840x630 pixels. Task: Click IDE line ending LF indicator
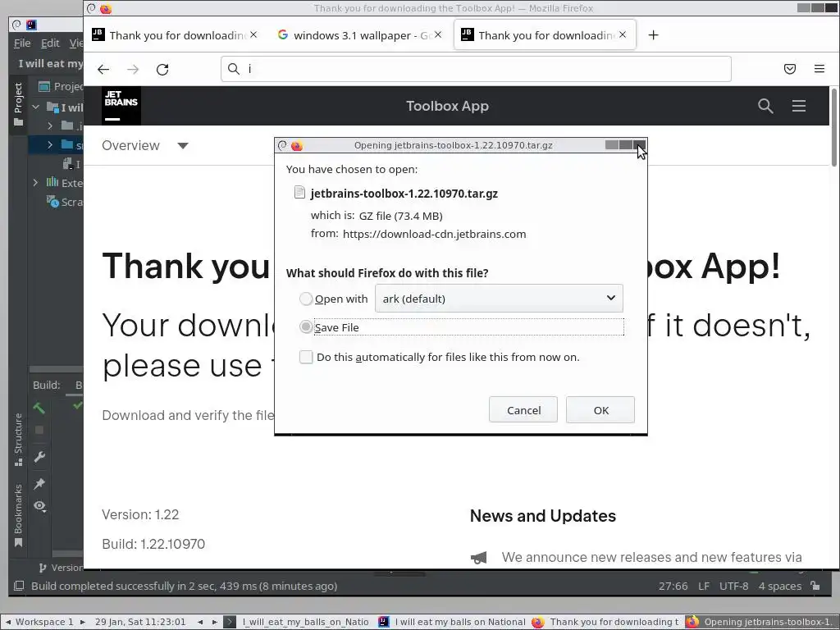(704, 586)
